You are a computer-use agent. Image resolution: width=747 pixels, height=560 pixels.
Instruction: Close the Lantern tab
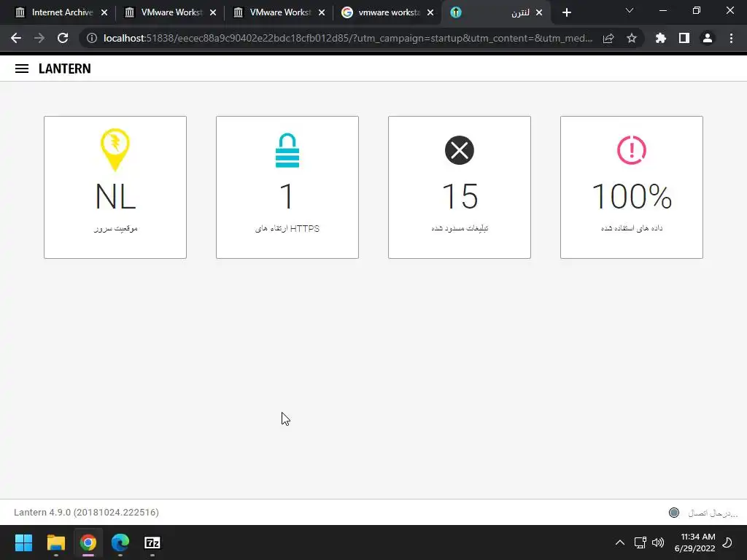pyautogui.click(x=539, y=13)
